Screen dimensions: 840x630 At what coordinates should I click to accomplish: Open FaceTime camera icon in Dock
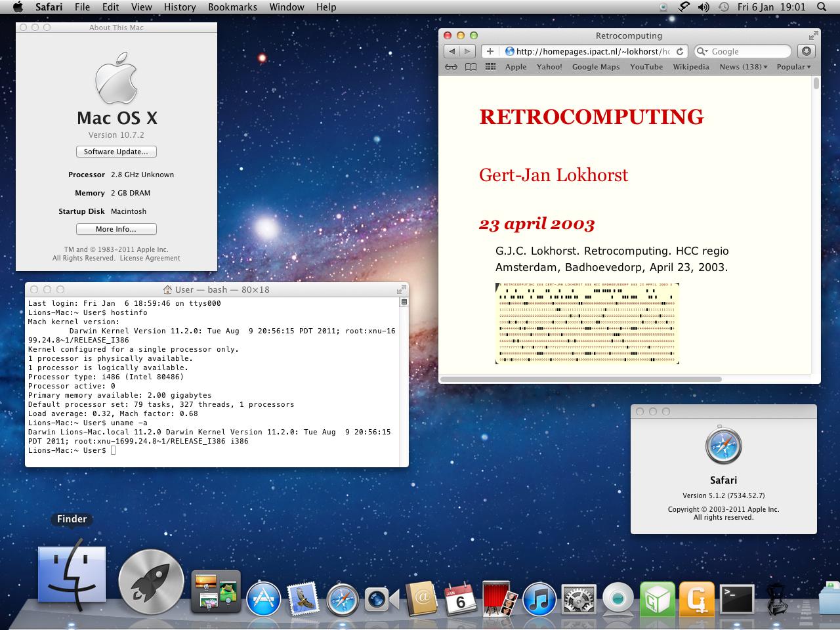click(381, 598)
